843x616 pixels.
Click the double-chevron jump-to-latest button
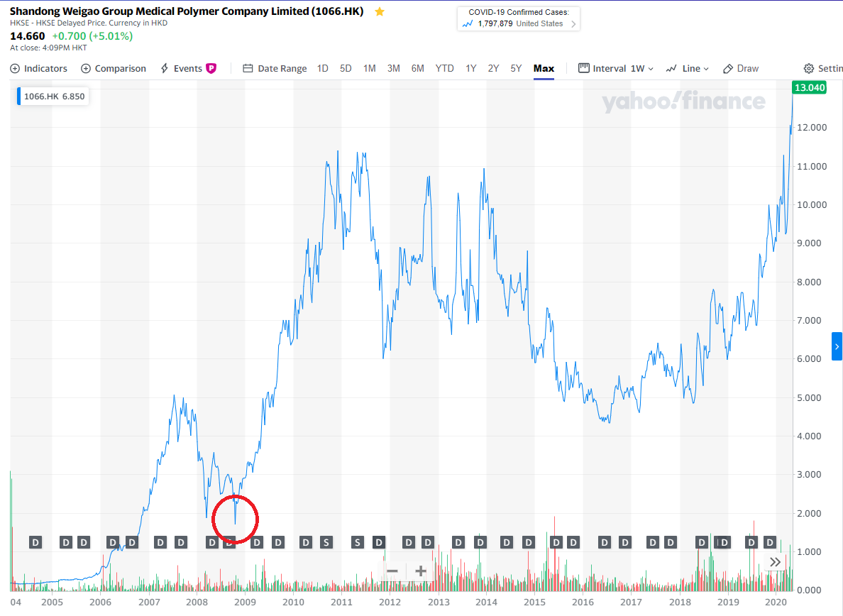pyautogui.click(x=775, y=562)
